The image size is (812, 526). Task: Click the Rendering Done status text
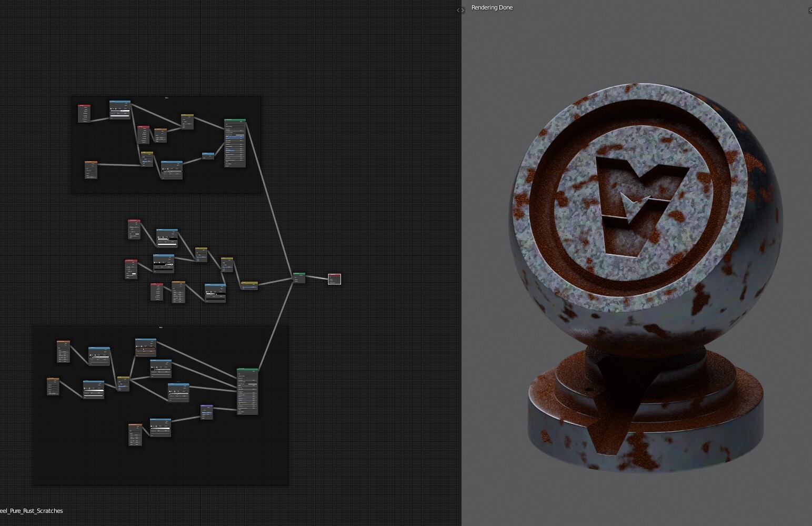pos(492,7)
